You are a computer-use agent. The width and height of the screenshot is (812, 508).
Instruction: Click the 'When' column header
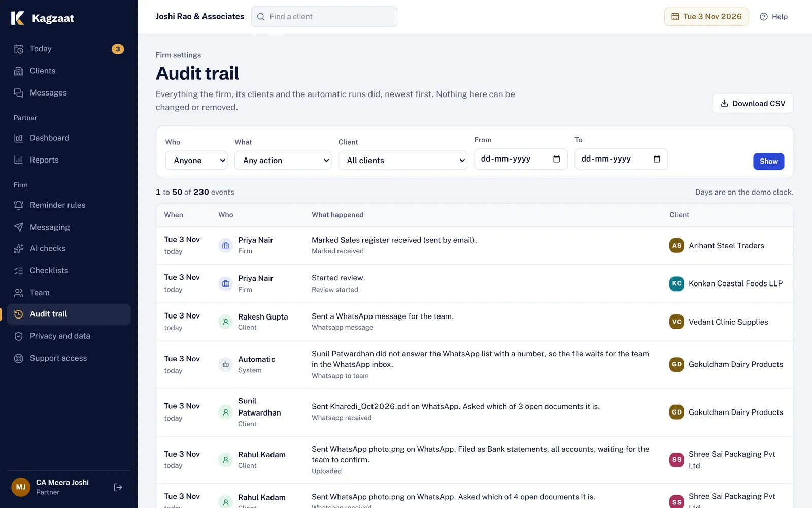tap(174, 215)
